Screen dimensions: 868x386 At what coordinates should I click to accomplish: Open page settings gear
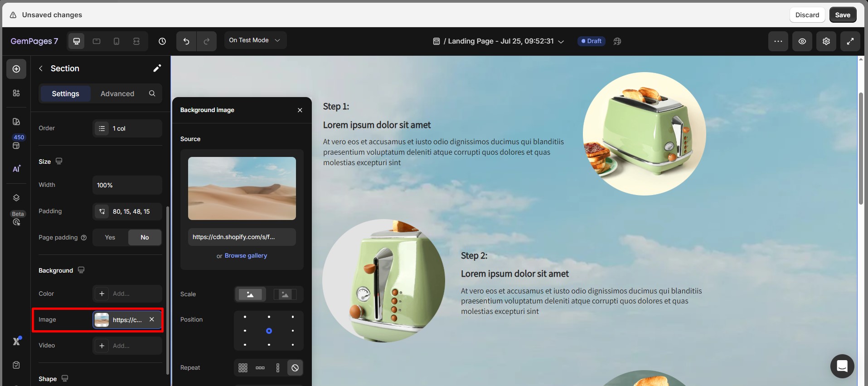click(x=826, y=41)
